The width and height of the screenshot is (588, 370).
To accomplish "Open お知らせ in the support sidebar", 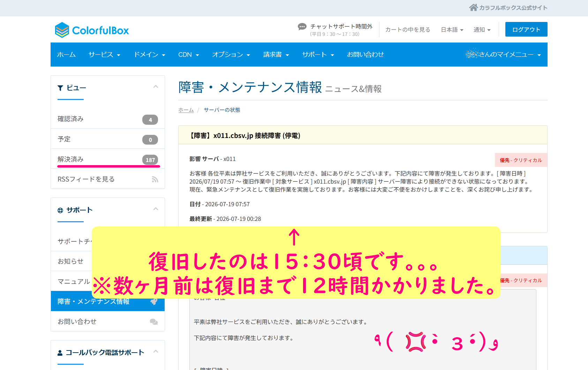I will pos(70,261).
